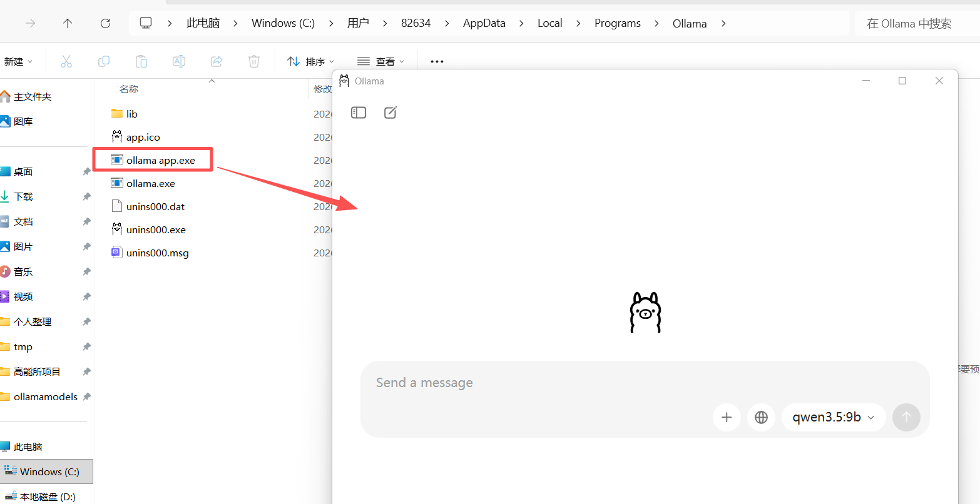Click the 在 Ollama 中搜索 search box
The image size is (980, 504).
point(917,24)
